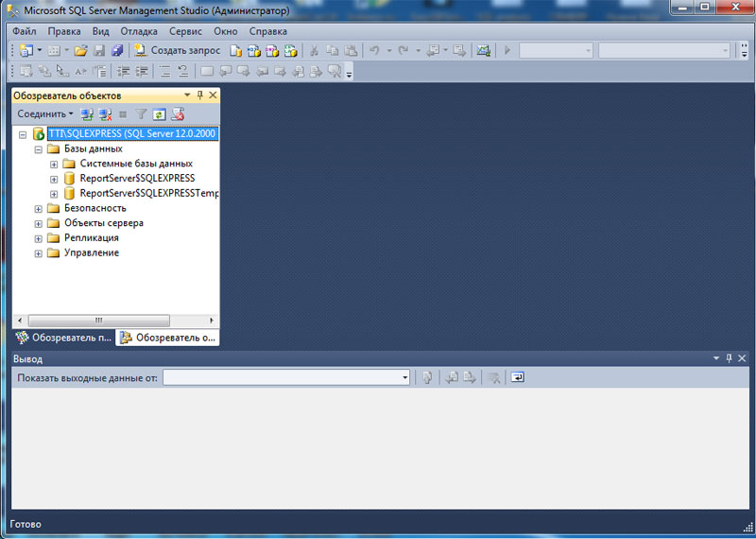Click Создать запрос to create a query
Image resolution: width=756 pixels, height=539 pixels.
177,50
